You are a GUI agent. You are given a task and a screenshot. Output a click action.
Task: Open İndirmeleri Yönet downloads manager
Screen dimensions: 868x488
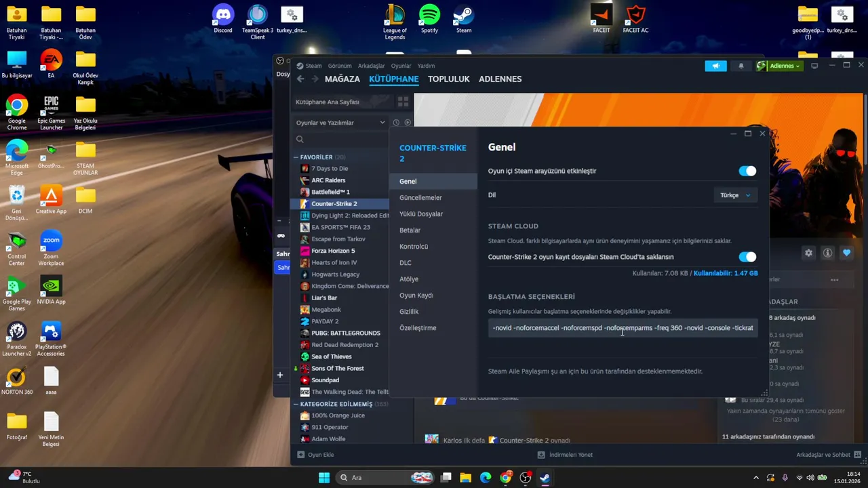565,455
